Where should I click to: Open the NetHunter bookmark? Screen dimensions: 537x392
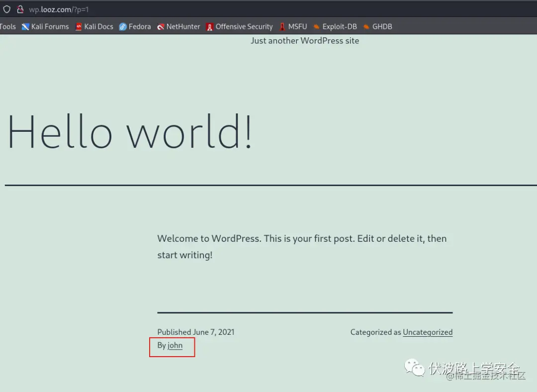pos(179,26)
